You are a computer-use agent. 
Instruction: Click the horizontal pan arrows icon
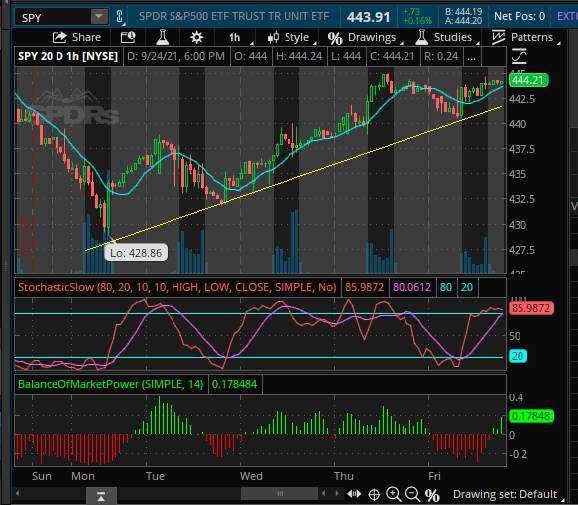tap(354, 494)
